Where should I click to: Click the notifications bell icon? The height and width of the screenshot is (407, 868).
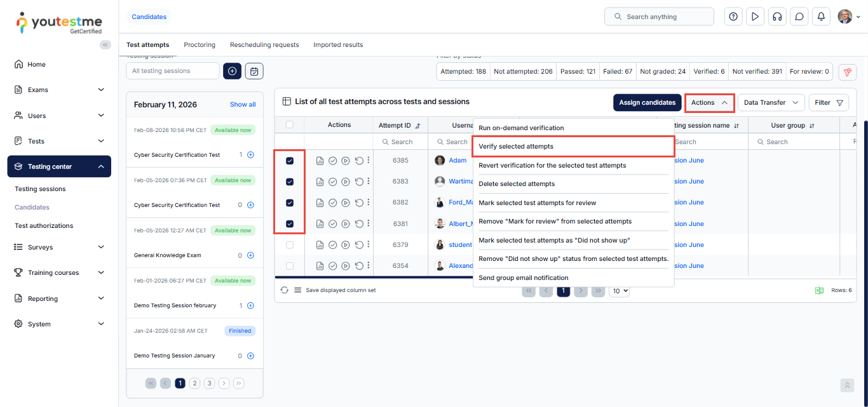821,17
